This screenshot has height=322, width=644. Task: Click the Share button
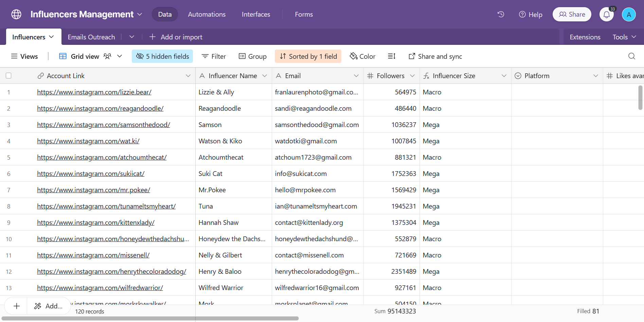pos(572,14)
